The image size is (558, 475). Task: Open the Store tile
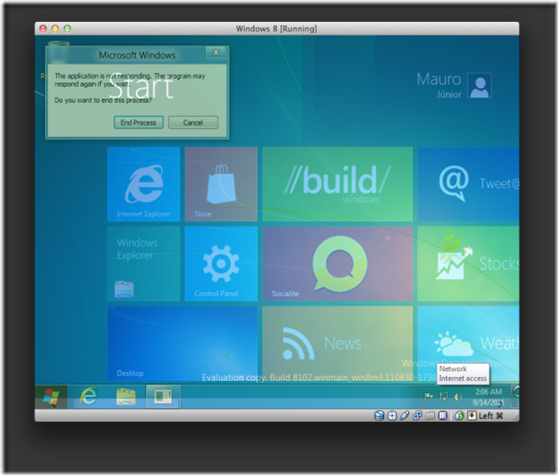pyautogui.click(x=221, y=184)
